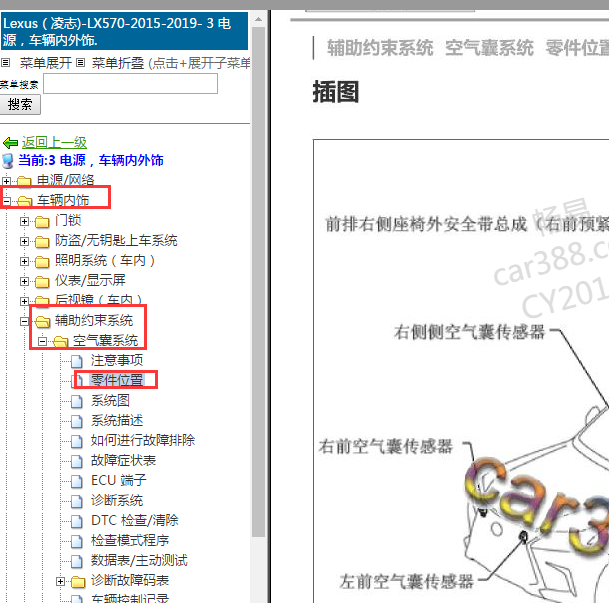Image resolution: width=609 pixels, height=603 pixels.
Task: Click the 检查模式程序 document icon
Action: point(77,541)
